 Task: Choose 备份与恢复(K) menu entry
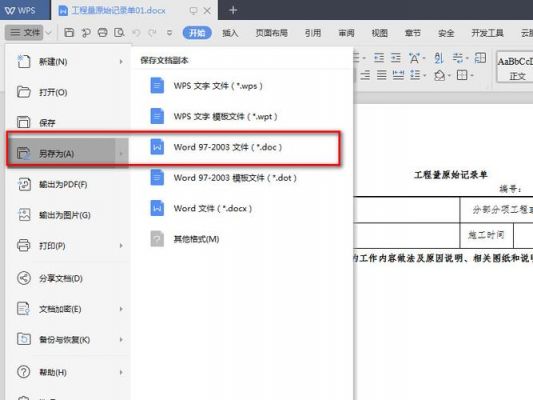(x=68, y=340)
